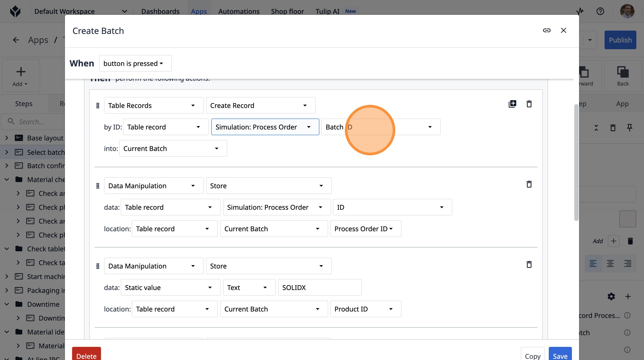Image resolution: width=644 pixels, height=360 pixels.
Task: Click the Save button
Action: pos(560,355)
